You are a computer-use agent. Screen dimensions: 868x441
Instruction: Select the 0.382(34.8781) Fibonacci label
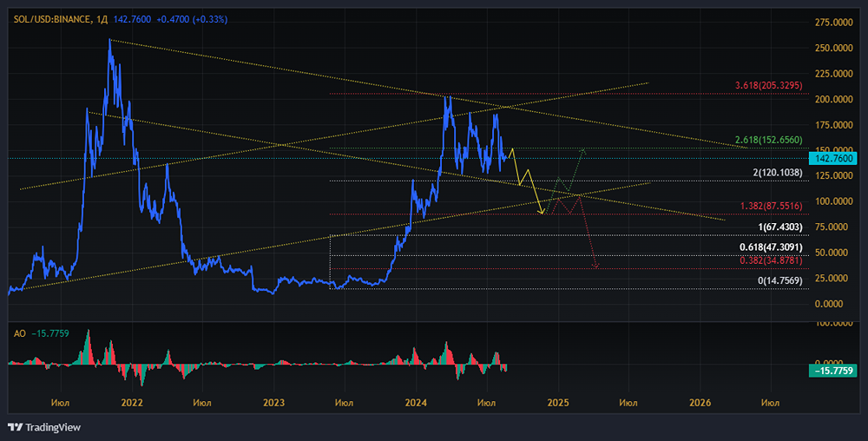(771, 260)
